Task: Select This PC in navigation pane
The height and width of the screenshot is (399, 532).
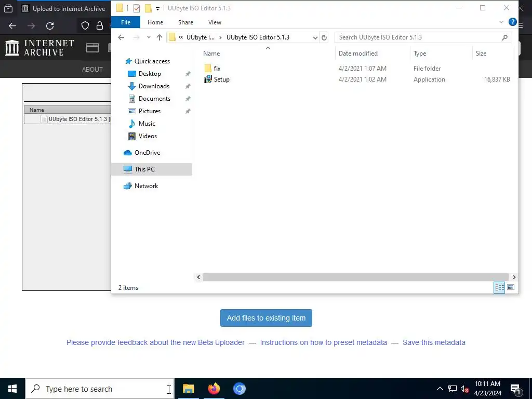Action: tap(152, 169)
